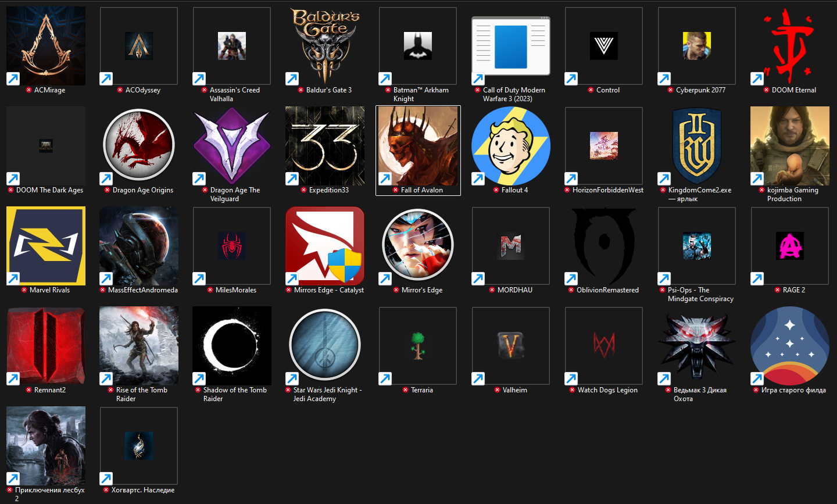Click the 'Cyberpunk 2077' file name label

pos(700,90)
